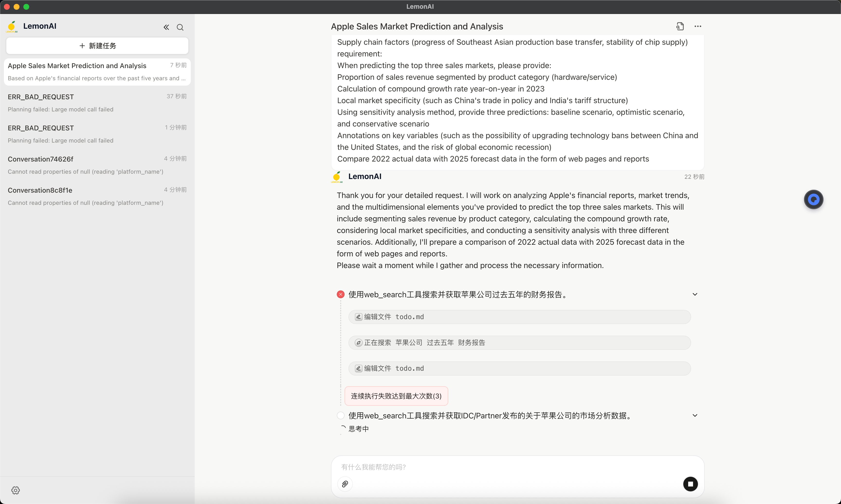Open settings gear icon

[16, 490]
